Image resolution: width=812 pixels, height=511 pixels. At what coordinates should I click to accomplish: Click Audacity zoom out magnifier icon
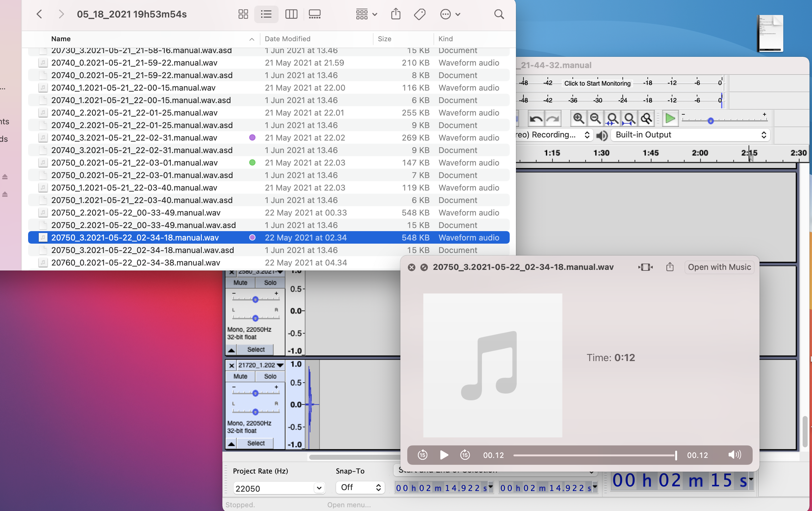(595, 118)
